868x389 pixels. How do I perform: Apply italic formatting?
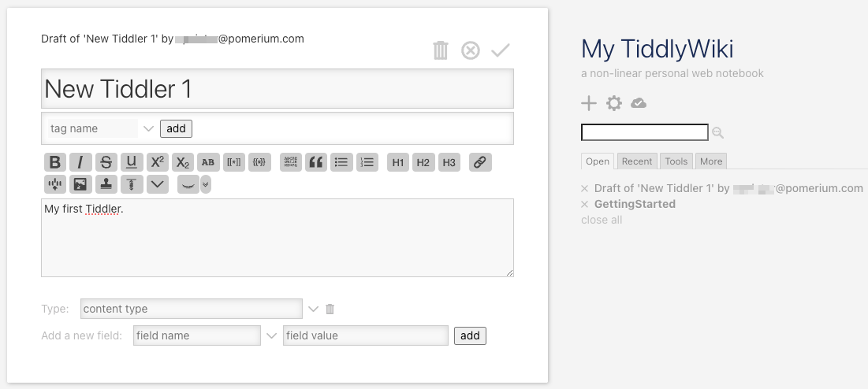click(x=80, y=162)
